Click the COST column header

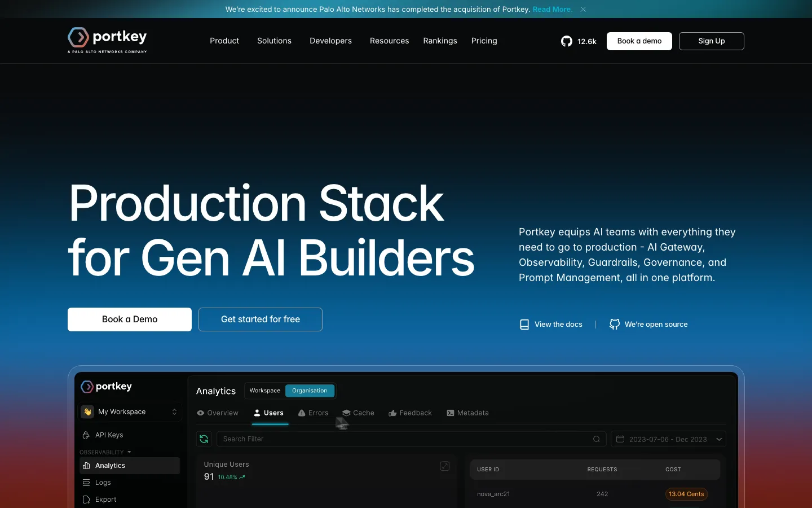coord(673,470)
